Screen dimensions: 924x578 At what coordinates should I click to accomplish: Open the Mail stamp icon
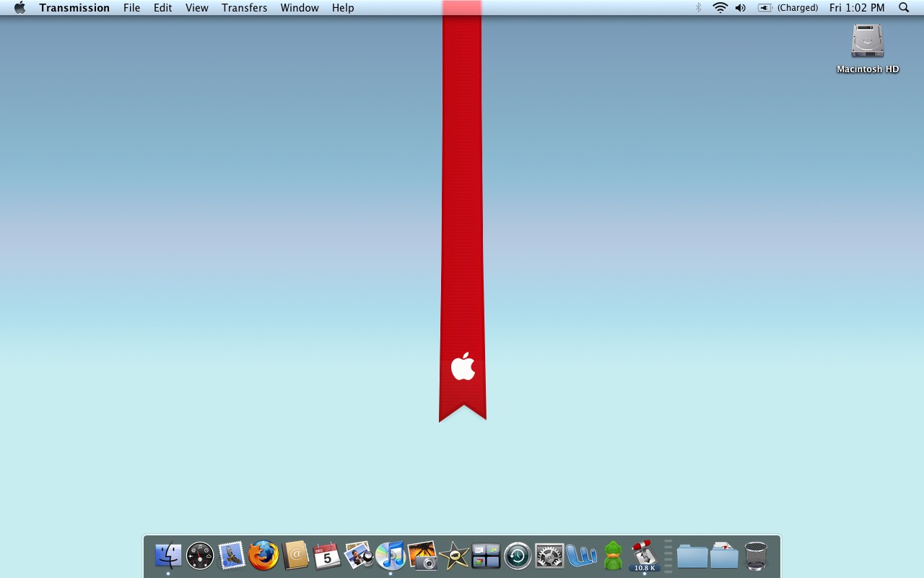(x=232, y=556)
